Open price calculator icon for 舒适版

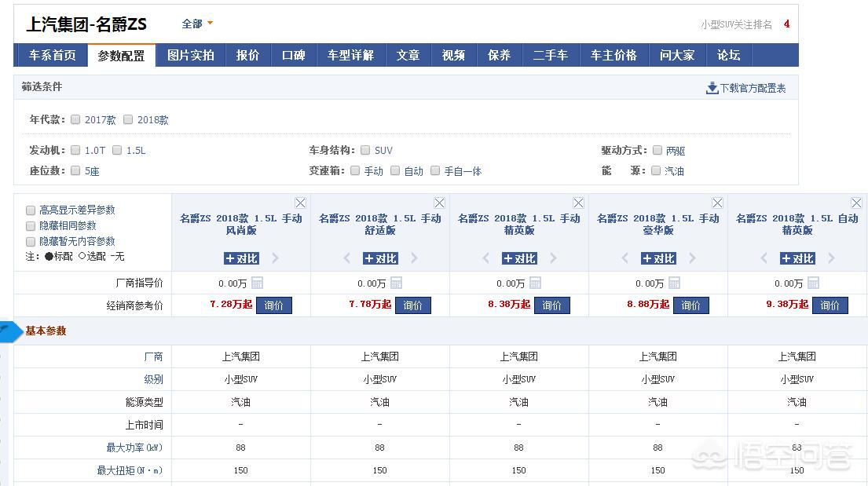[396, 283]
